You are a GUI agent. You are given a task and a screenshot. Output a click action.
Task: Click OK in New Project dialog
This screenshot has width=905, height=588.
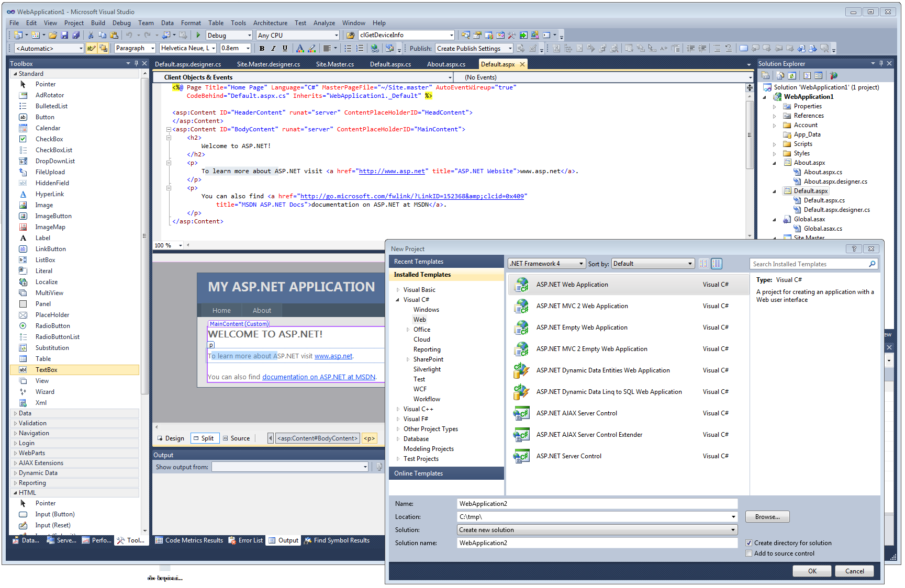812,571
